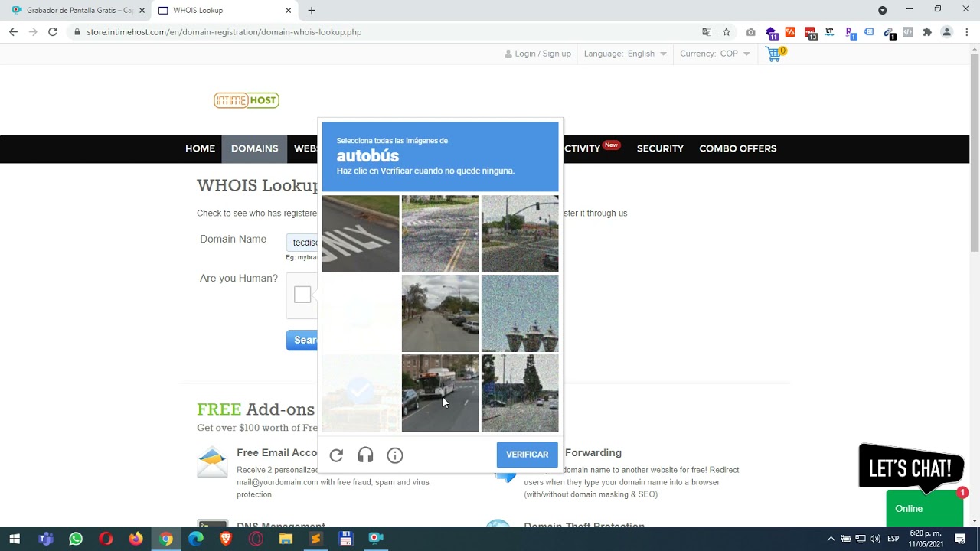Go back to the previous page

point(13,32)
